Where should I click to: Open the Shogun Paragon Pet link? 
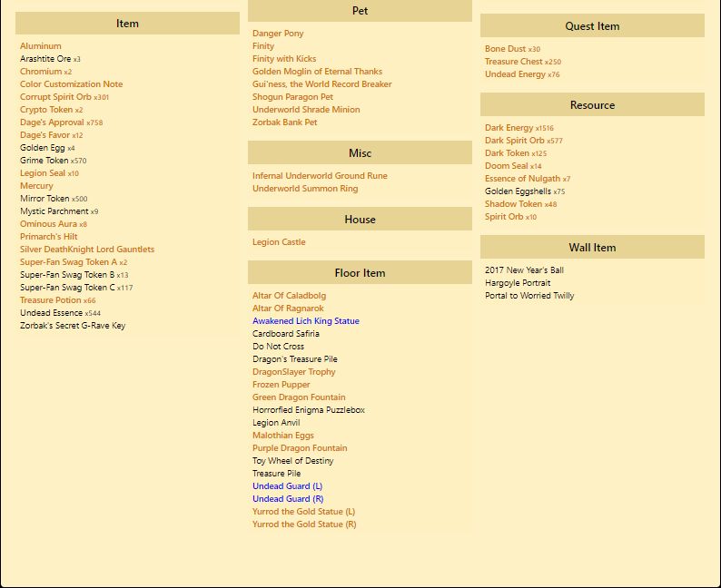click(292, 97)
